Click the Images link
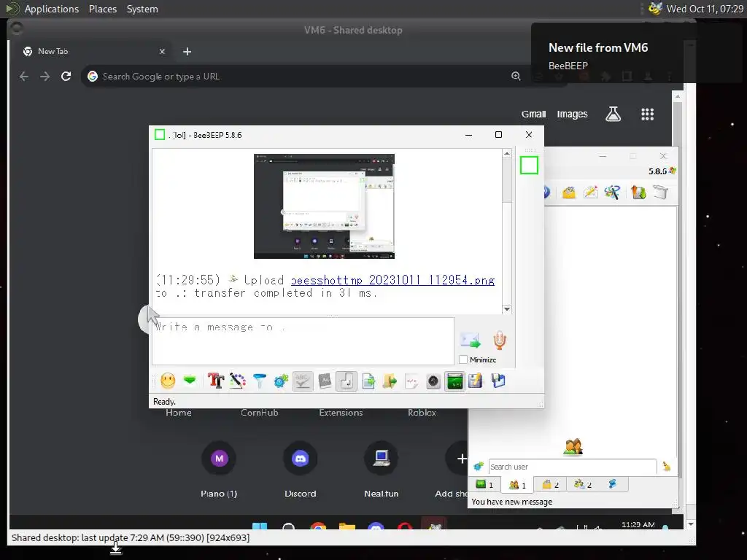The width and height of the screenshot is (747, 560). point(572,114)
